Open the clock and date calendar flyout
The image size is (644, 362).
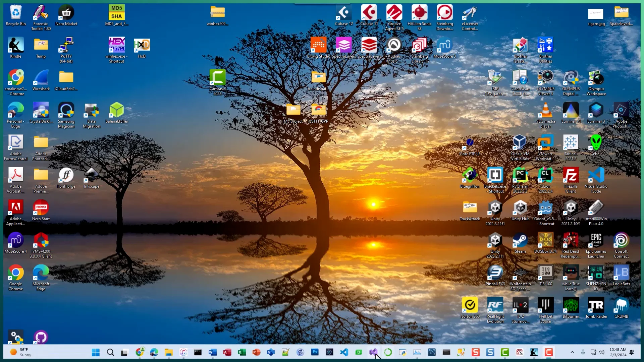click(x=618, y=352)
